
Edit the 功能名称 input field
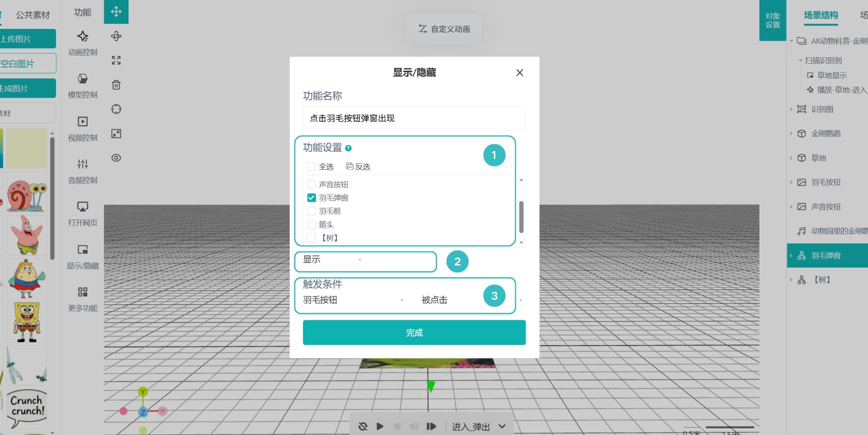pyautogui.click(x=414, y=118)
